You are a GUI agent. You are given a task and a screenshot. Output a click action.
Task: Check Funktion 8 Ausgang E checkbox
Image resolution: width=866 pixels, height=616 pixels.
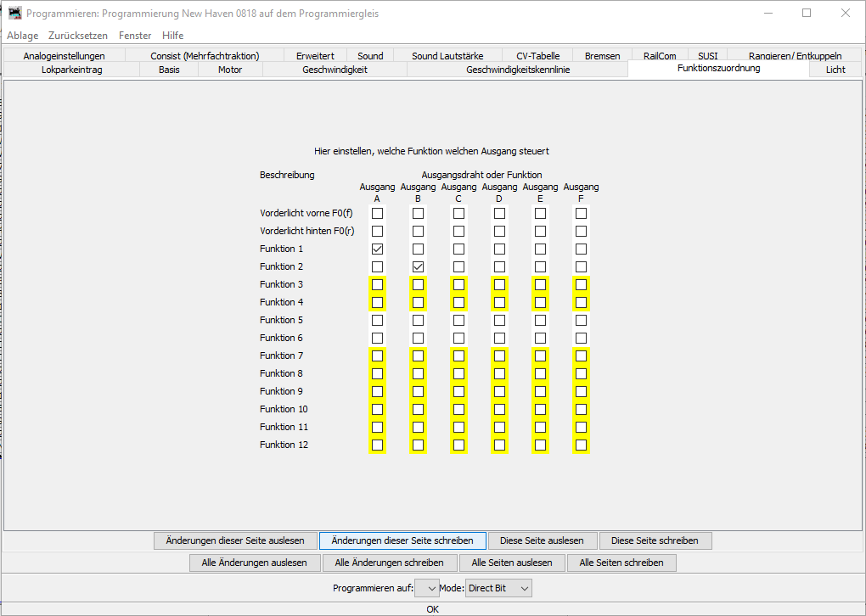point(540,373)
